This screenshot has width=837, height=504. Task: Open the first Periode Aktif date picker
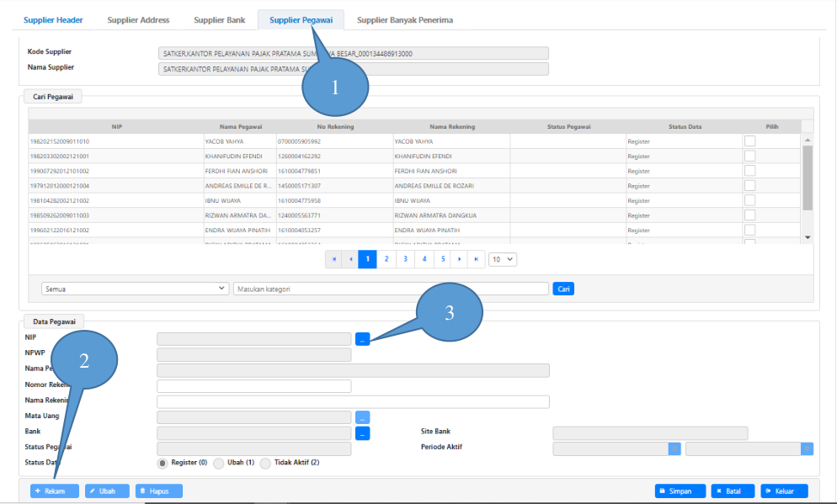coord(674,448)
